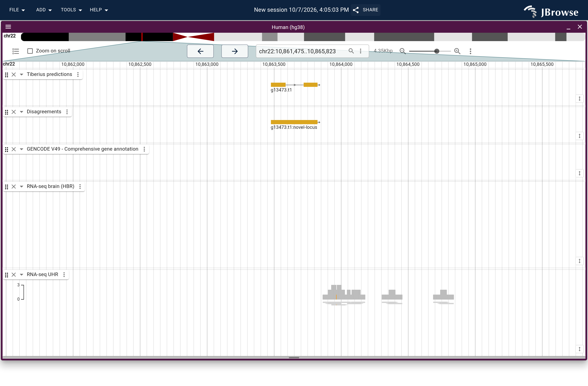Open Disagreements track menu dots
Viewport: 588px width, 386px height.
pyautogui.click(x=67, y=112)
